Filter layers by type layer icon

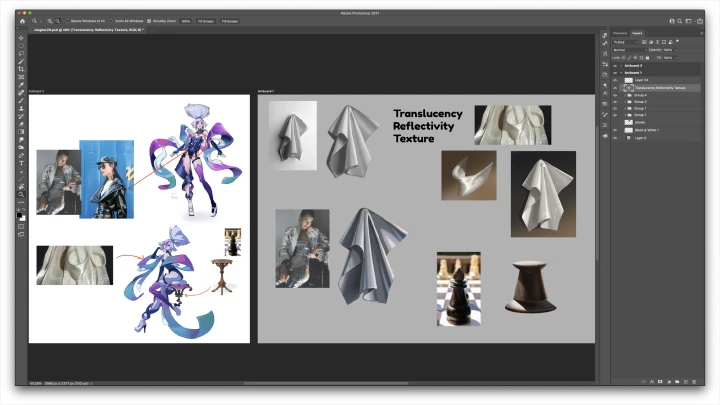(658, 42)
